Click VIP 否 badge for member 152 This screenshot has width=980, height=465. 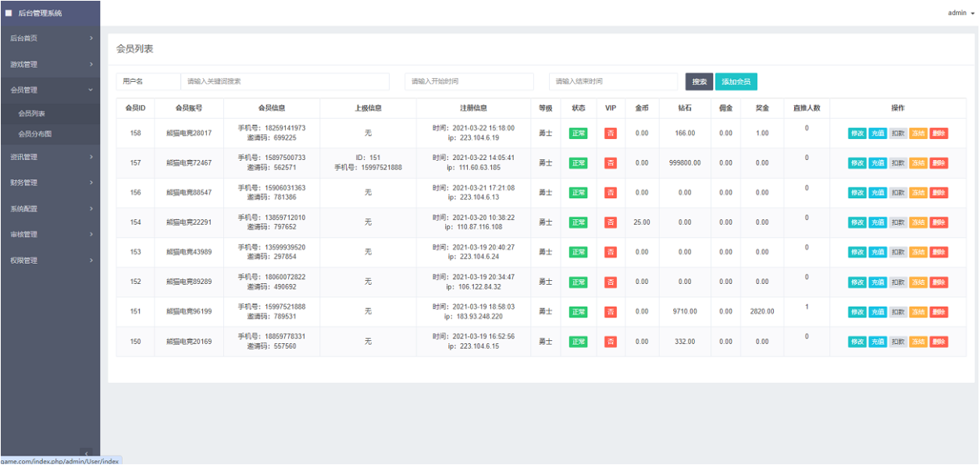(x=611, y=282)
